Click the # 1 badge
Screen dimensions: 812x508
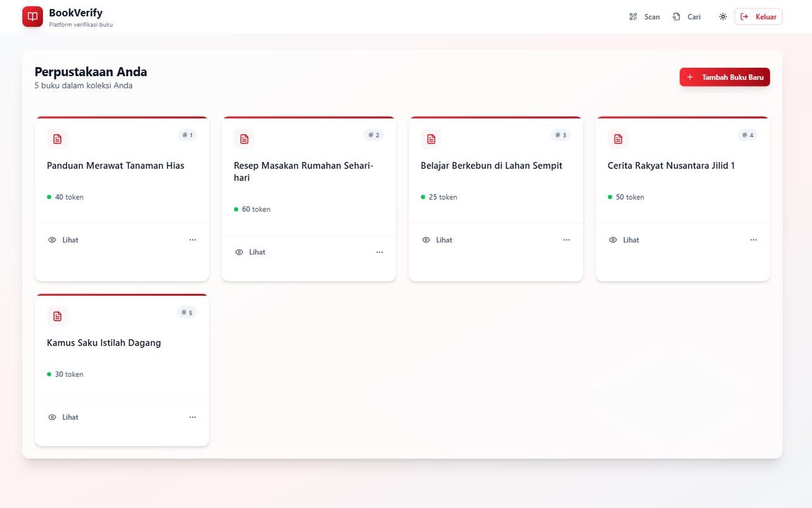click(x=187, y=135)
